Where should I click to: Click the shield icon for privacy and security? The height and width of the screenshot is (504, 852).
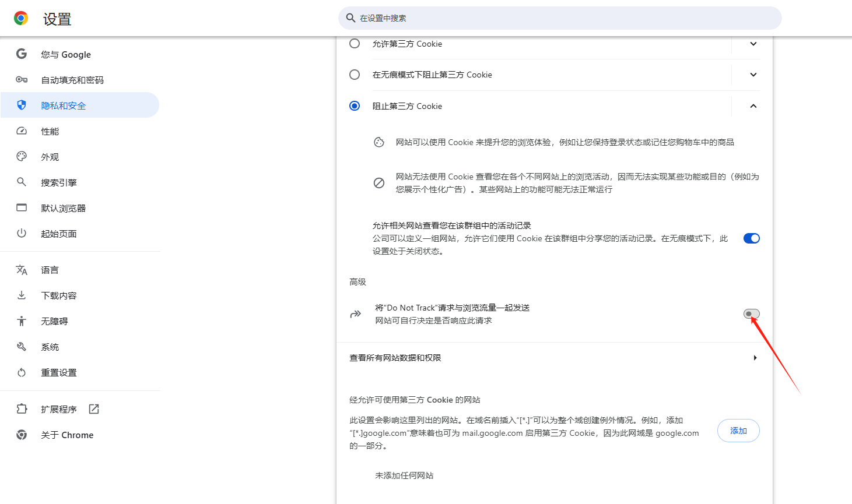(x=22, y=105)
